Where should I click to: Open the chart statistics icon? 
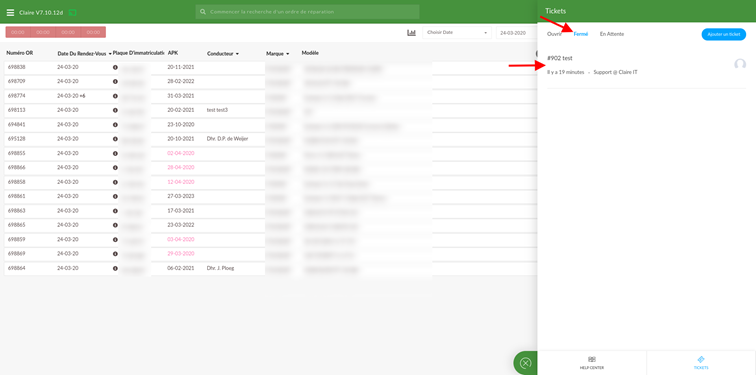[x=411, y=33]
